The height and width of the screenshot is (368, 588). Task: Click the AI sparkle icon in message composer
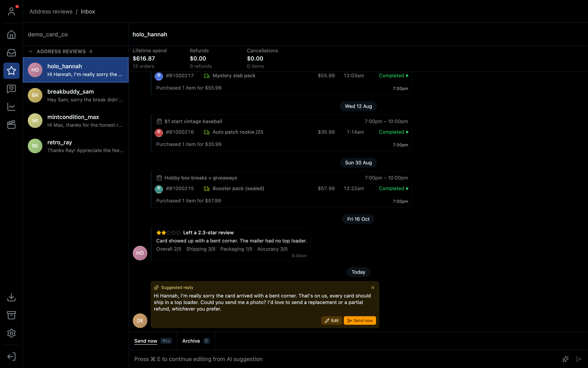click(x=565, y=359)
